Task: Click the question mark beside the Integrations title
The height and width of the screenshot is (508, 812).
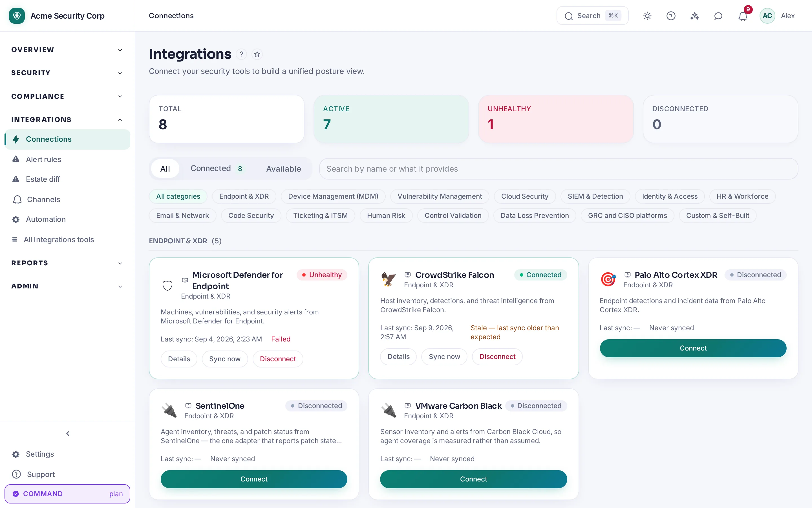Action: pos(241,54)
